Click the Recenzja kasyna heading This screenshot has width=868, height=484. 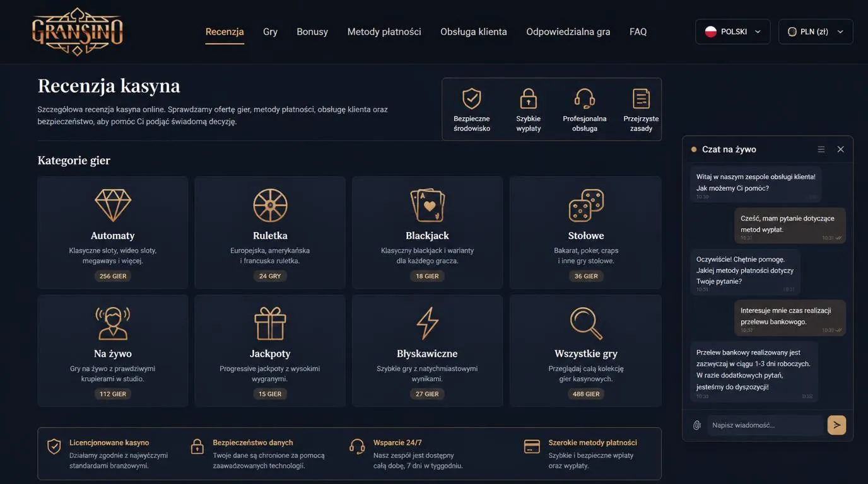[x=109, y=85]
